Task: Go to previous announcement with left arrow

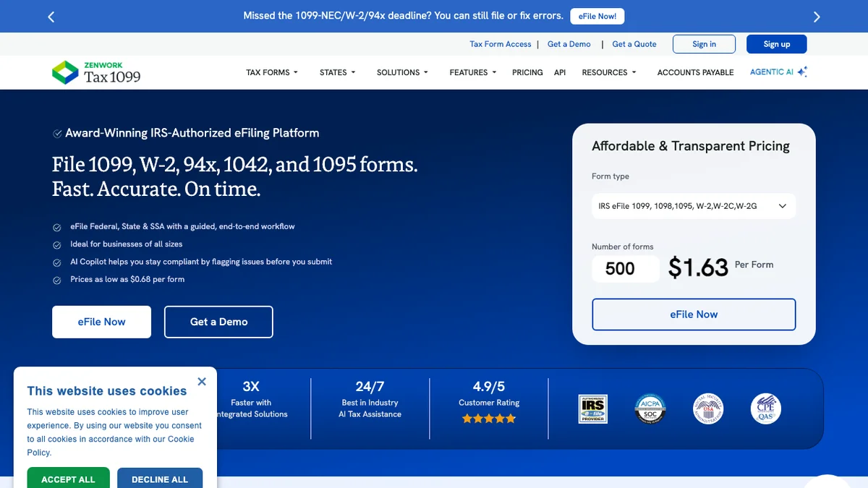Action: tap(51, 17)
